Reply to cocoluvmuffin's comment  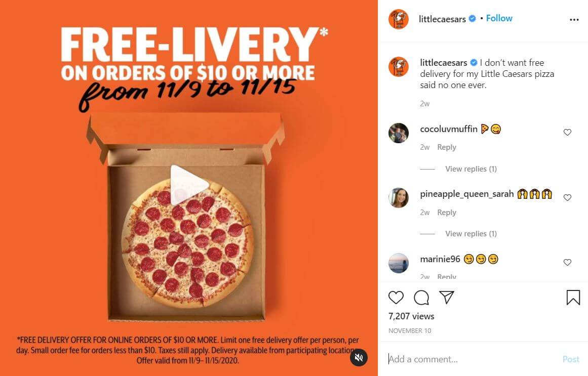tap(447, 147)
